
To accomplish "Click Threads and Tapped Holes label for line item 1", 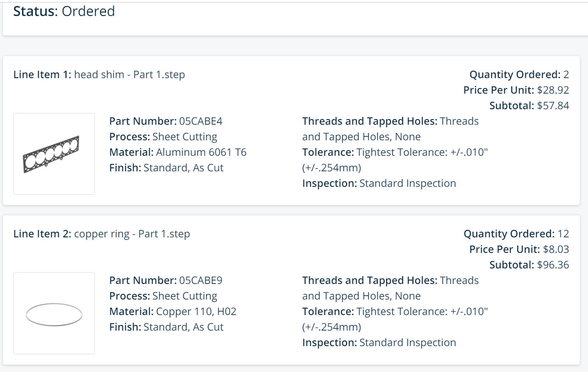I will pyautogui.click(x=370, y=121).
